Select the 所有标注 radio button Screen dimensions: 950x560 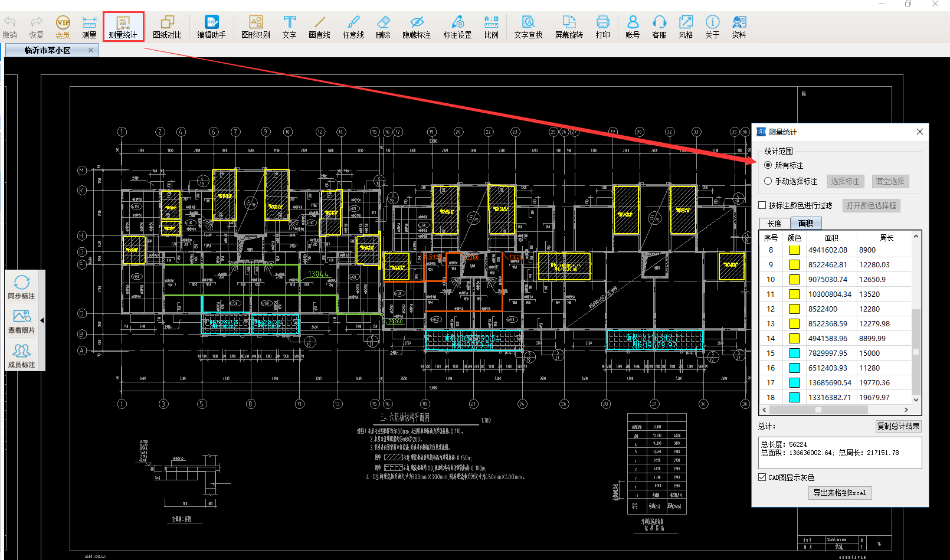pyautogui.click(x=768, y=165)
